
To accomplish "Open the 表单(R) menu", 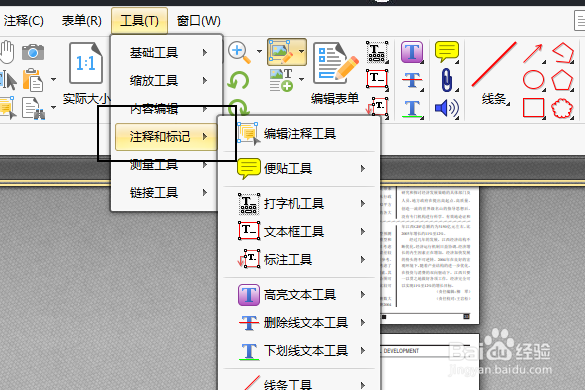I will pyautogui.click(x=82, y=21).
